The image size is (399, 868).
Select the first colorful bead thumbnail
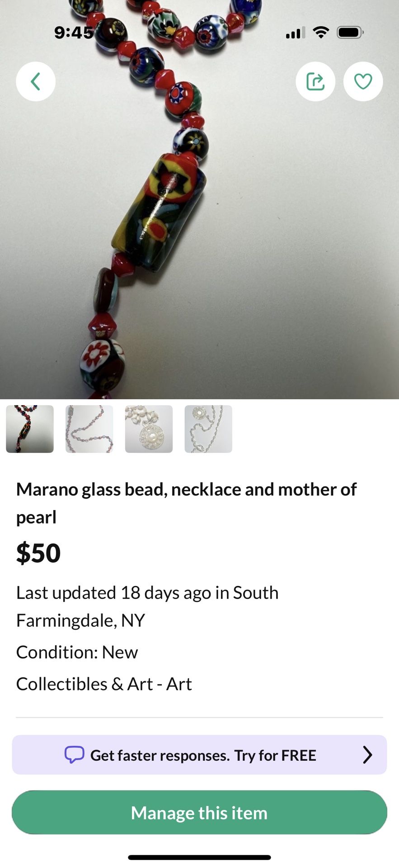point(30,429)
